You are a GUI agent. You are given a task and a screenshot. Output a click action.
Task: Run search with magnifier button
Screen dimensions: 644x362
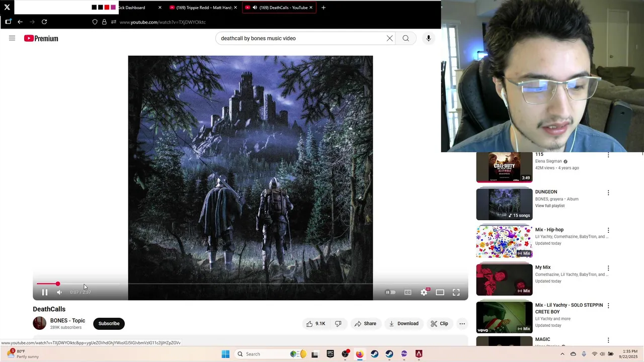pyautogui.click(x=406, y=38)
